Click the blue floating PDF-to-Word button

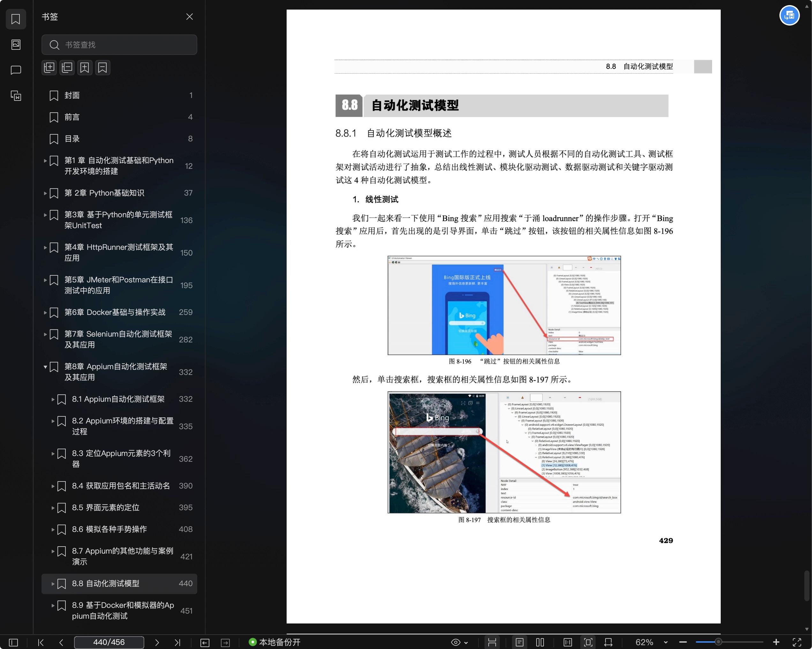(x=789, y=15)
